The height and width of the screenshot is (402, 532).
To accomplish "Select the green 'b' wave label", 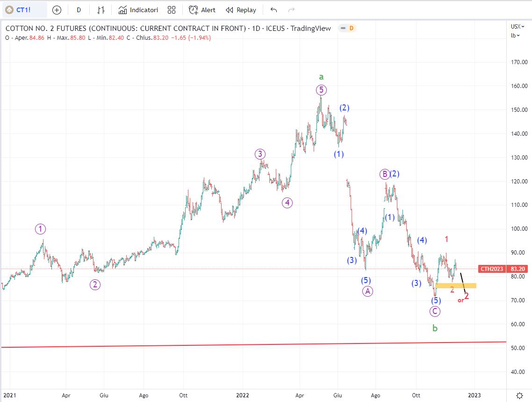I will [435, 329].
